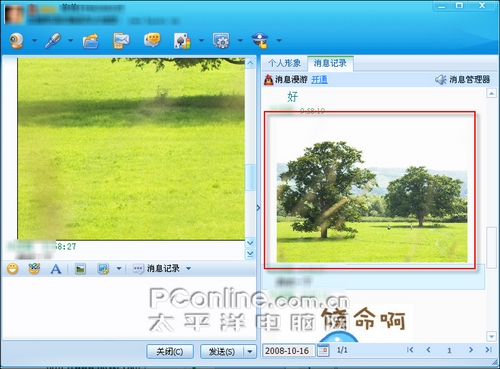Click the message input text area
Image resolution: width=500 pixels, height=369 pixels.
[x=129, y=308]
